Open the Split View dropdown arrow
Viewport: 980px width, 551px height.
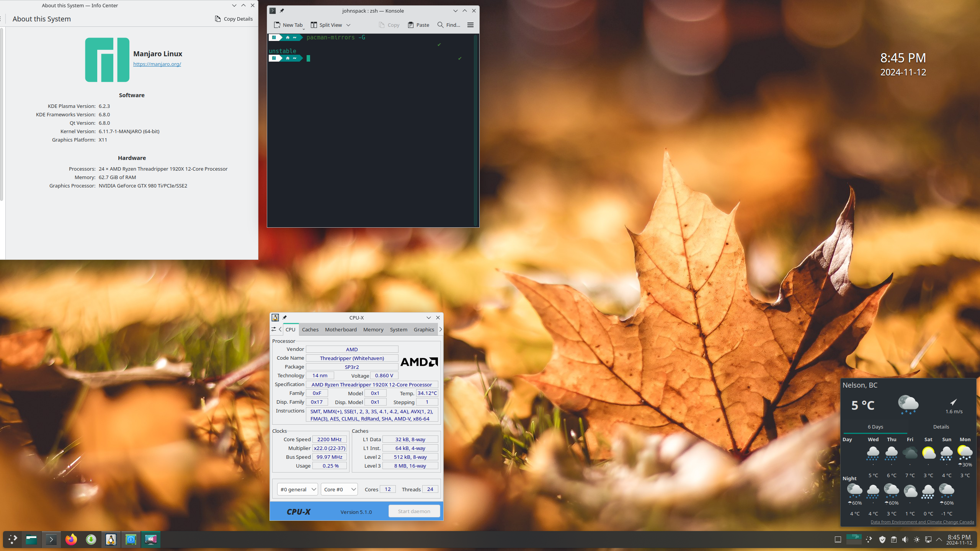pyautogui.click(x=348, y=25)
